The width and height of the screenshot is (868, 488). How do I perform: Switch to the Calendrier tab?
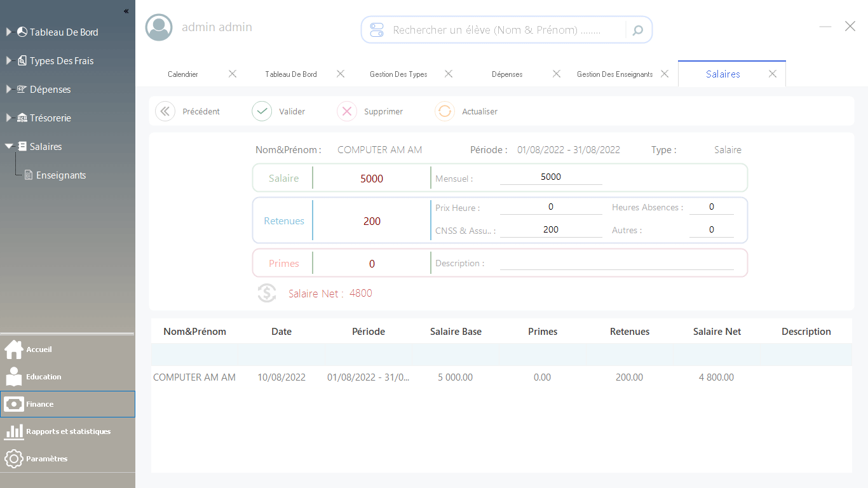tap(183, 74)
